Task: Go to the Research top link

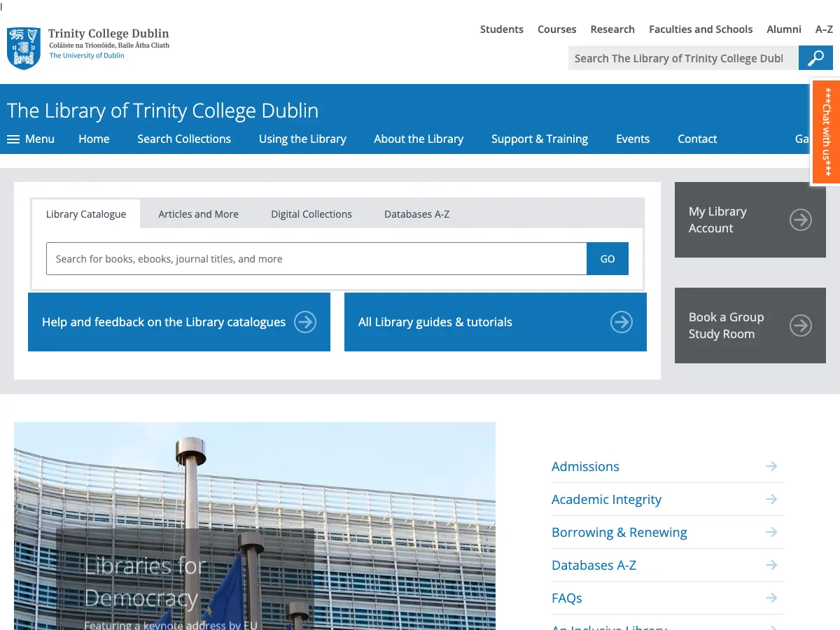Action: (612, 29)
